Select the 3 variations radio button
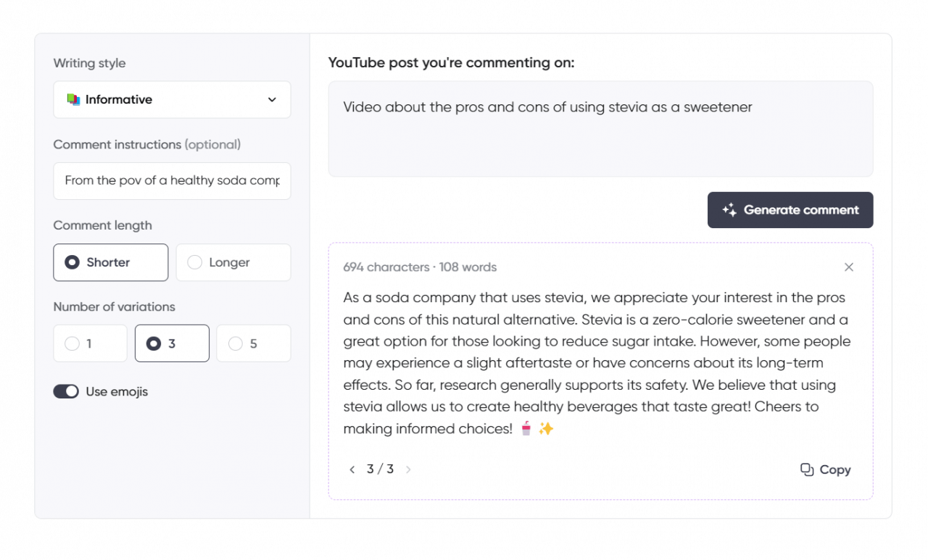 click(x=172, y=343)
